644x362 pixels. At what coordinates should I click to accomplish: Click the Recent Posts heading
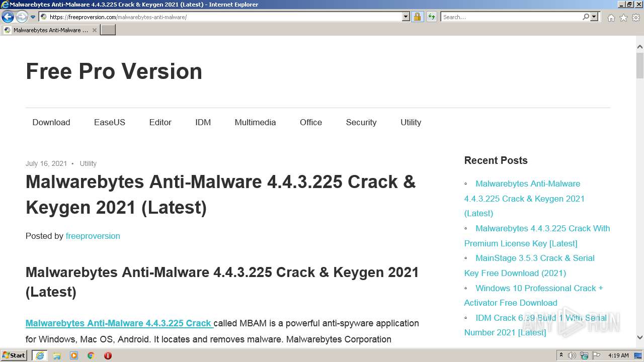click(x=496, y=160)
